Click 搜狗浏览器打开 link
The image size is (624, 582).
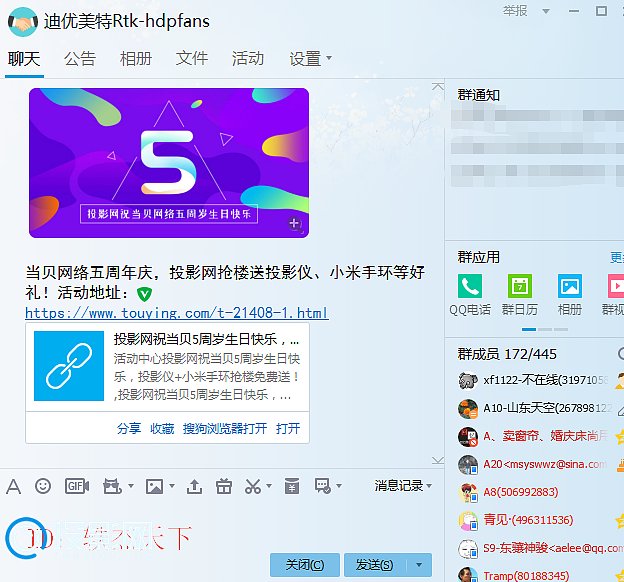(225, 428)
